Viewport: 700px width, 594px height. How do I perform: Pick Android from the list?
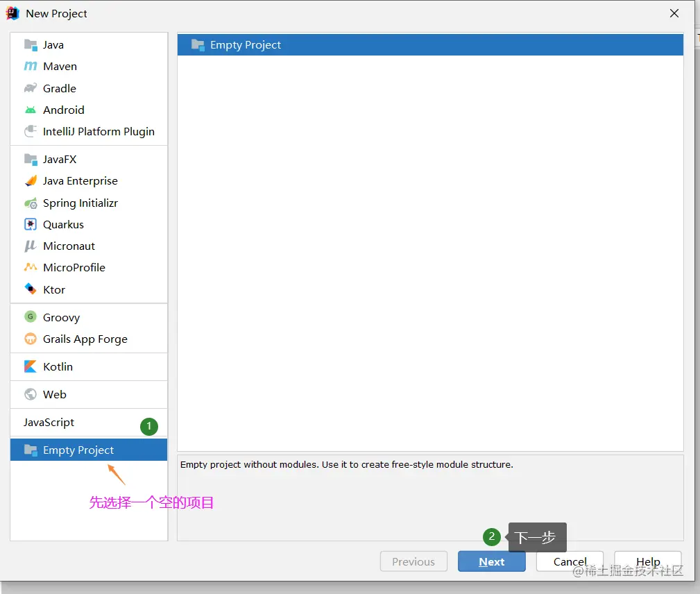[x=89, y=110]
